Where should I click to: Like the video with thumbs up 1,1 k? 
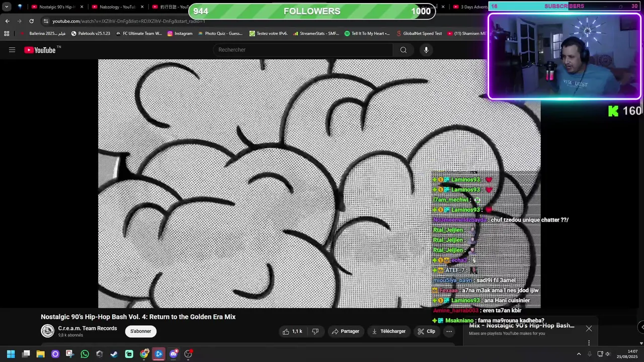[x=292, y=331]
